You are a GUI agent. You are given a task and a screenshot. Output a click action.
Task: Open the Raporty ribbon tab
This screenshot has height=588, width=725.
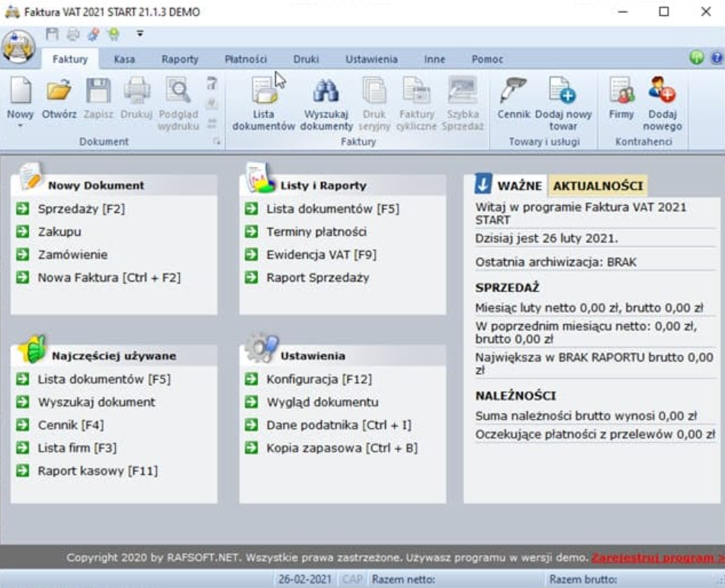(x=180, y=59)
